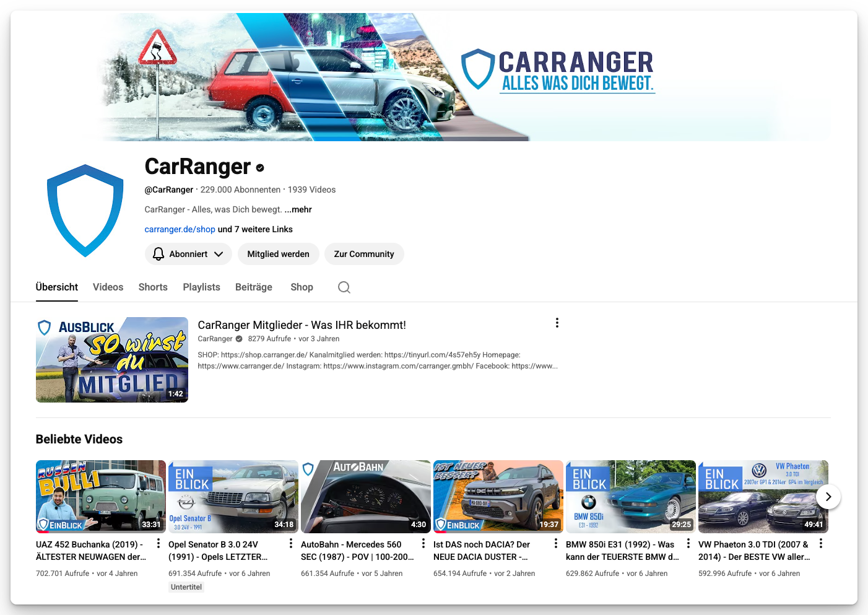Play the BMW 850i E31 thumbnail

631,497
